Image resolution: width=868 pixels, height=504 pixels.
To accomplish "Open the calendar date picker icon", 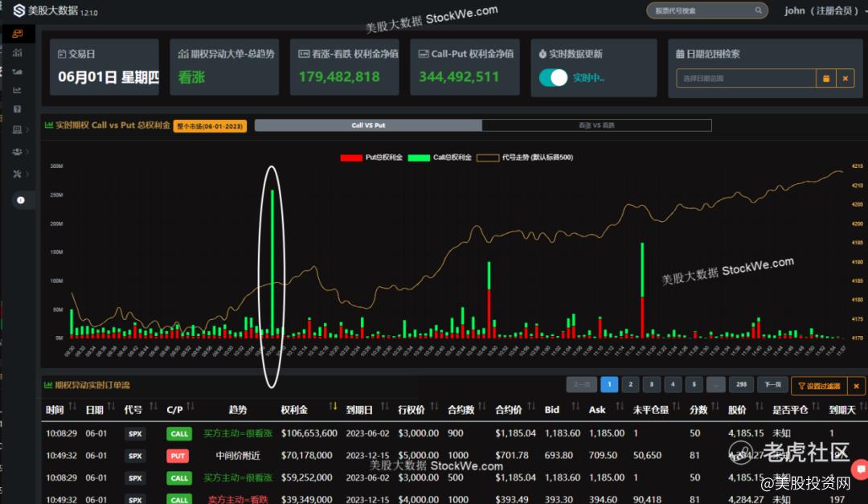I will pos(825,78).
